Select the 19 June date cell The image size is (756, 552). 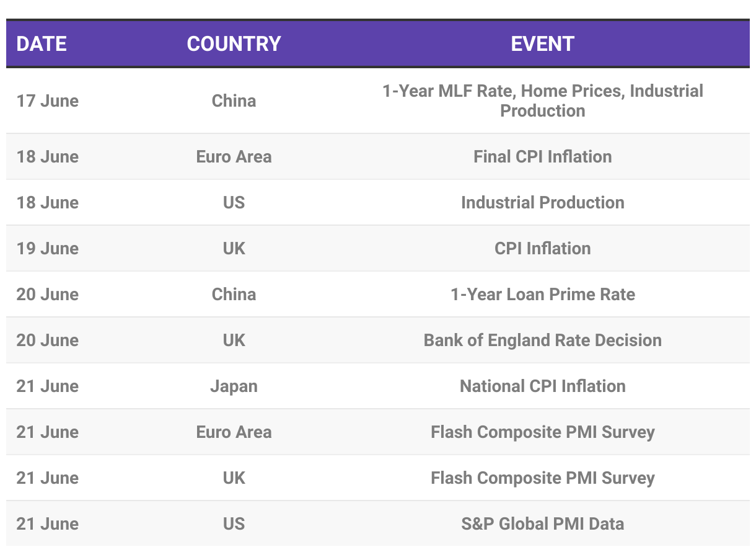48,248
